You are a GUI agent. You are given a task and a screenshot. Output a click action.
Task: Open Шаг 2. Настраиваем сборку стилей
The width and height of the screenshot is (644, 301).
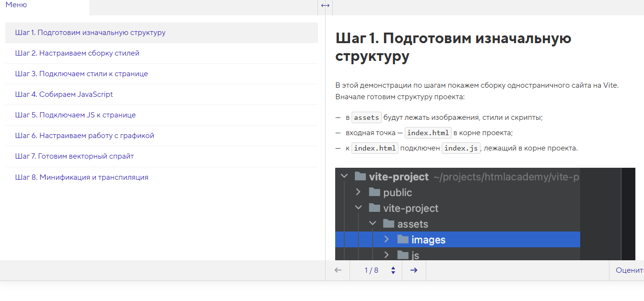coord(77,53)
